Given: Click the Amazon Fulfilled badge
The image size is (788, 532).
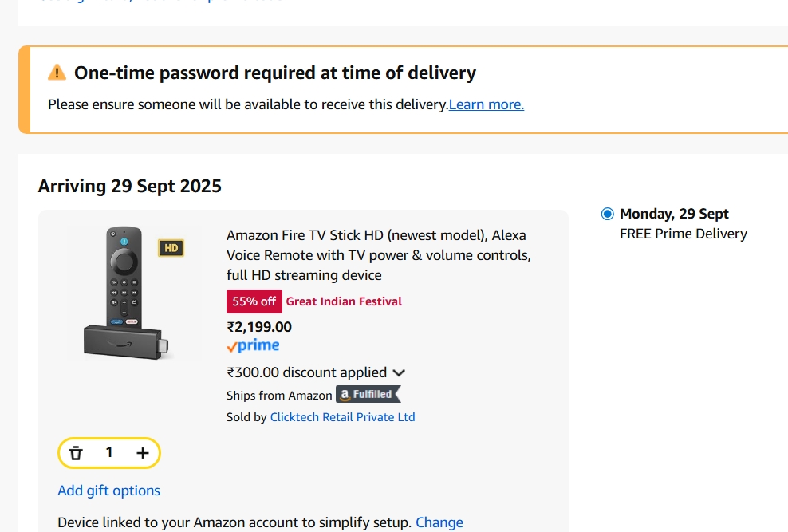Looking at the screenshot, I should pyautogui.click(x=367, y=394).
